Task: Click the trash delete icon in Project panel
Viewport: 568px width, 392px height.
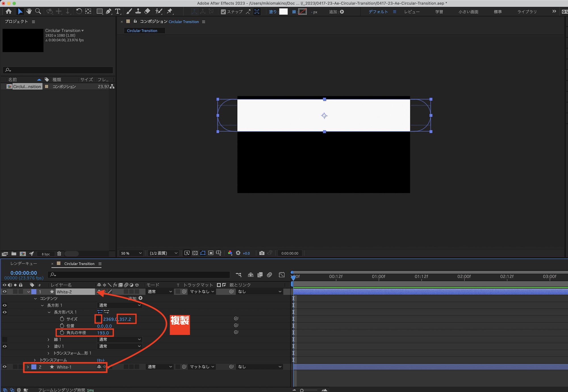Action: 59,254
